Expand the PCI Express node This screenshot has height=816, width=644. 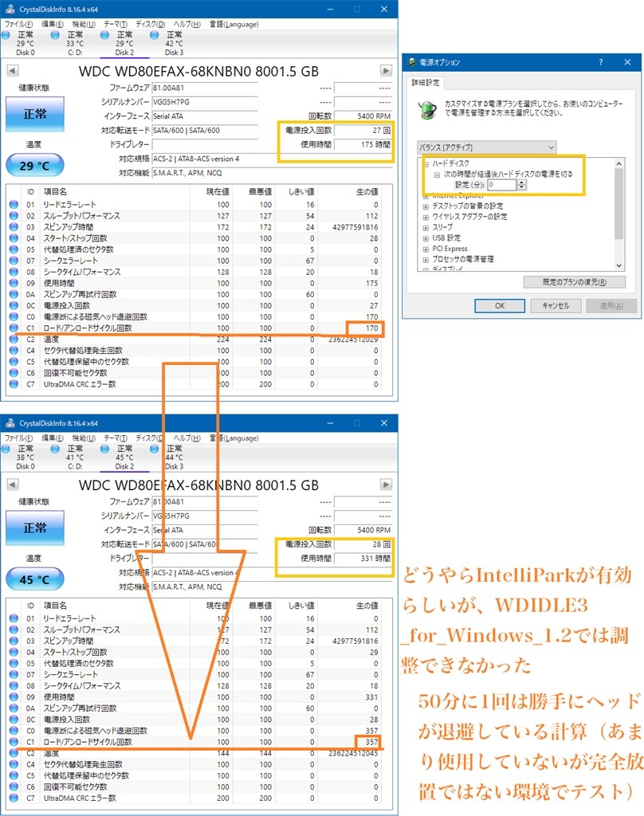[x=426, y=249]
